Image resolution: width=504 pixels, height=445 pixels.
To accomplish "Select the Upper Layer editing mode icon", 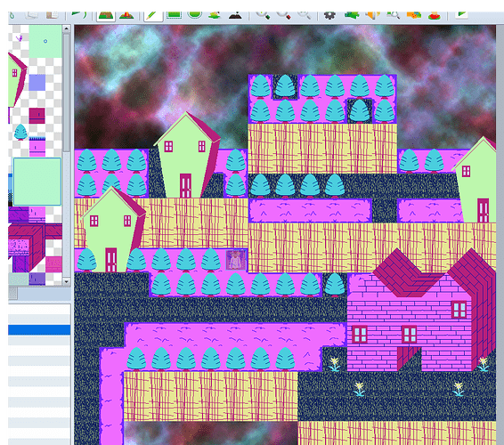I will 126,15.
